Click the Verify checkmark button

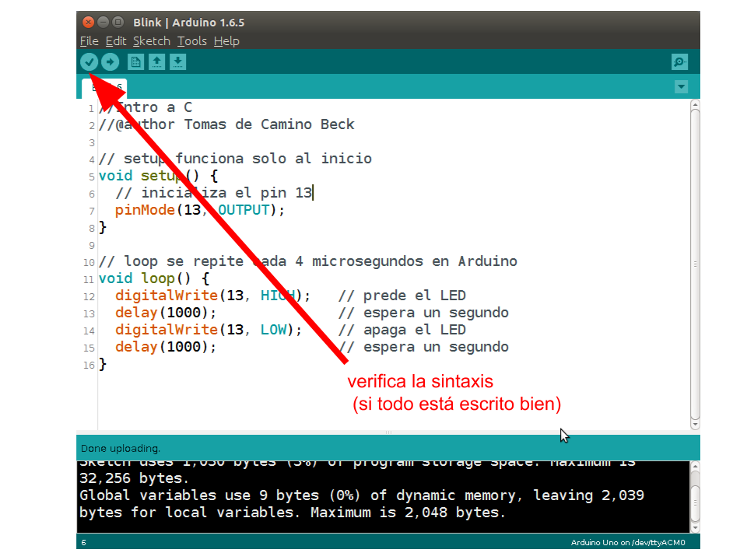[89, 62]
